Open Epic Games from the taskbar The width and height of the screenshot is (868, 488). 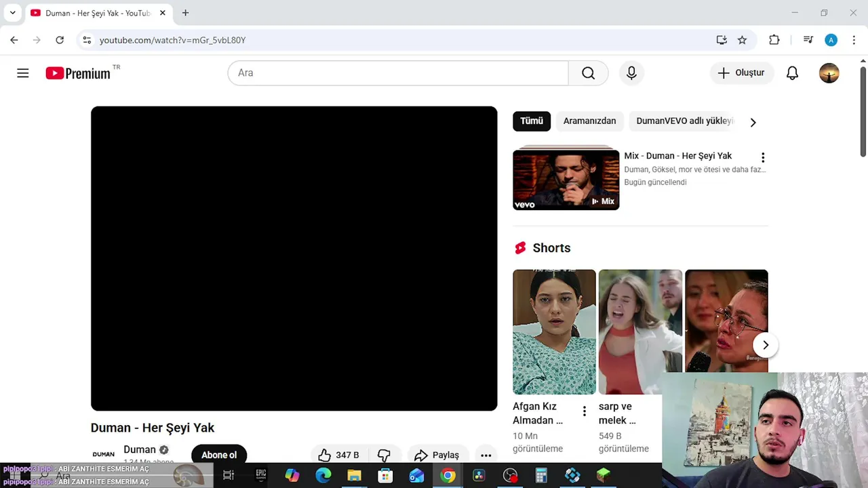click(261, 475)
